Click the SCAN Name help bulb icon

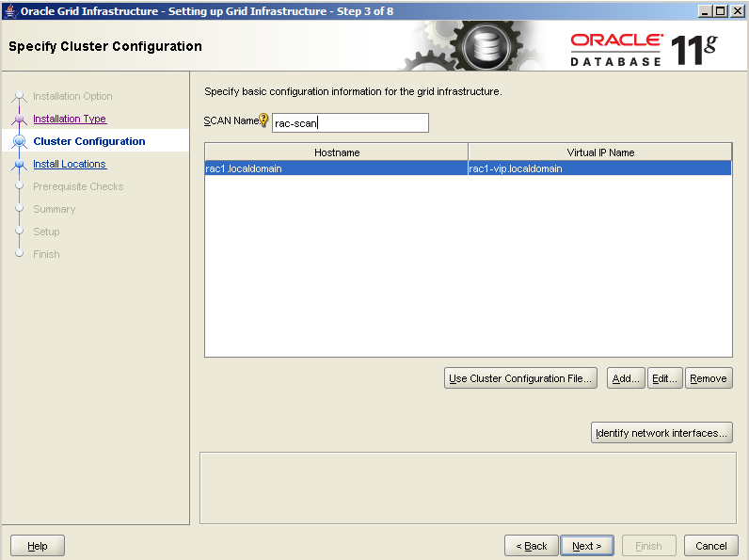click(x=263, y=120)
